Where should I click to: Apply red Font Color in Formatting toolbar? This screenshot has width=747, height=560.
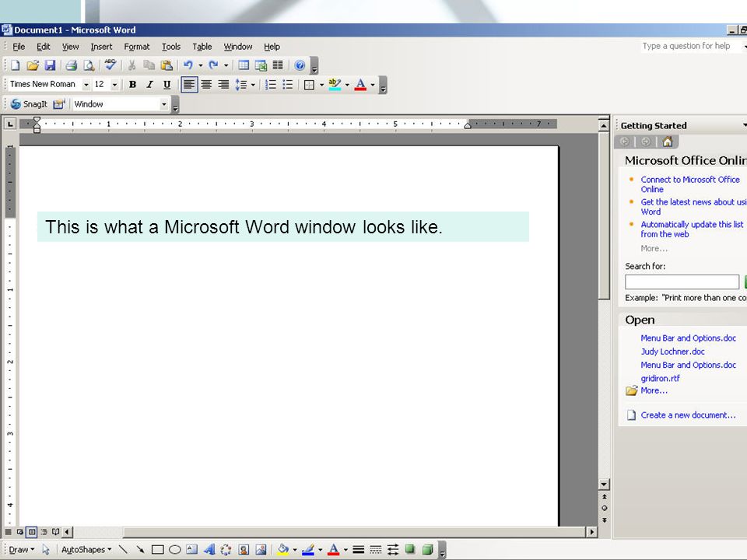360,85
